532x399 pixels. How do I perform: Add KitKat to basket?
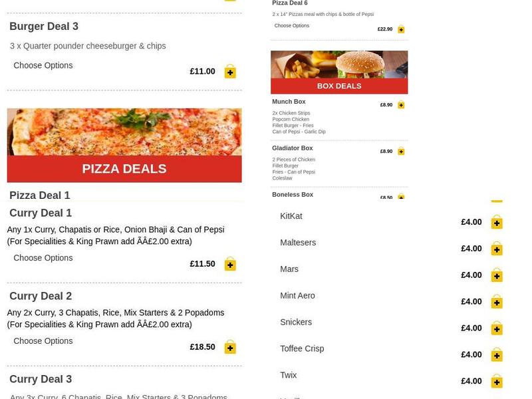coord(497,222)
